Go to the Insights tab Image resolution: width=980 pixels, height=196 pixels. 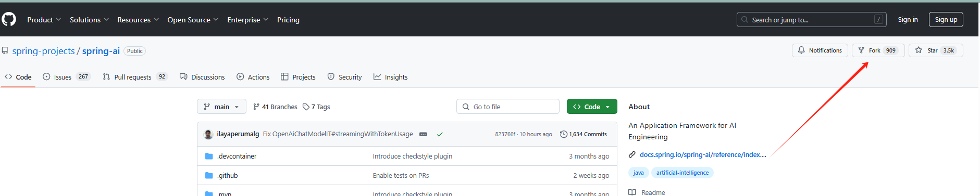[390, 77]
